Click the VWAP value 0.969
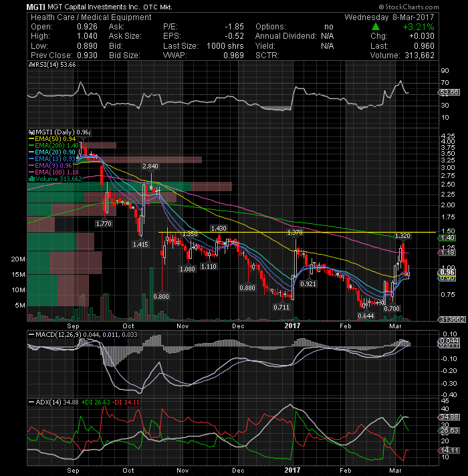This screenshot has width=468, height=476. click(x=233, y=55)
